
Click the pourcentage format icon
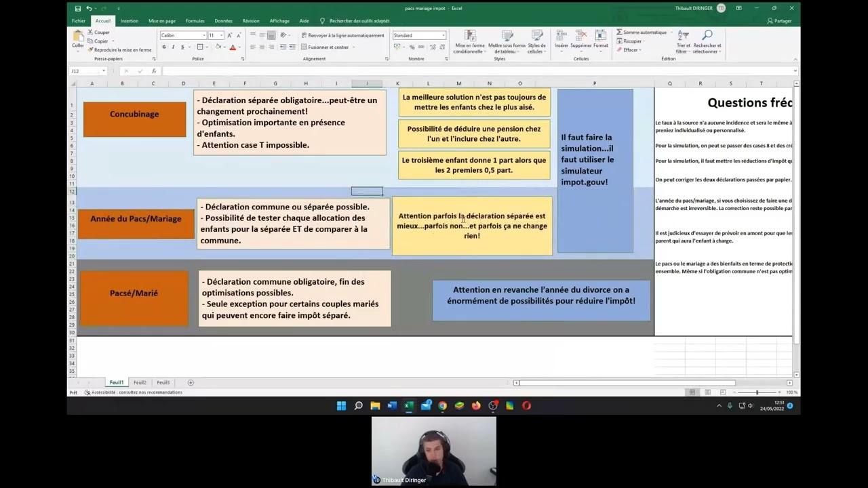tap(414, 47)
